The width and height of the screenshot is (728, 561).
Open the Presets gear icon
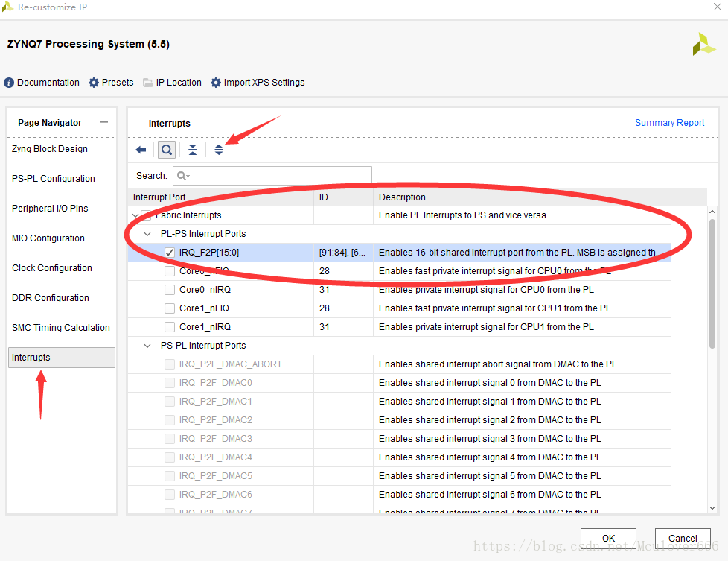click(x=94, y=83)
